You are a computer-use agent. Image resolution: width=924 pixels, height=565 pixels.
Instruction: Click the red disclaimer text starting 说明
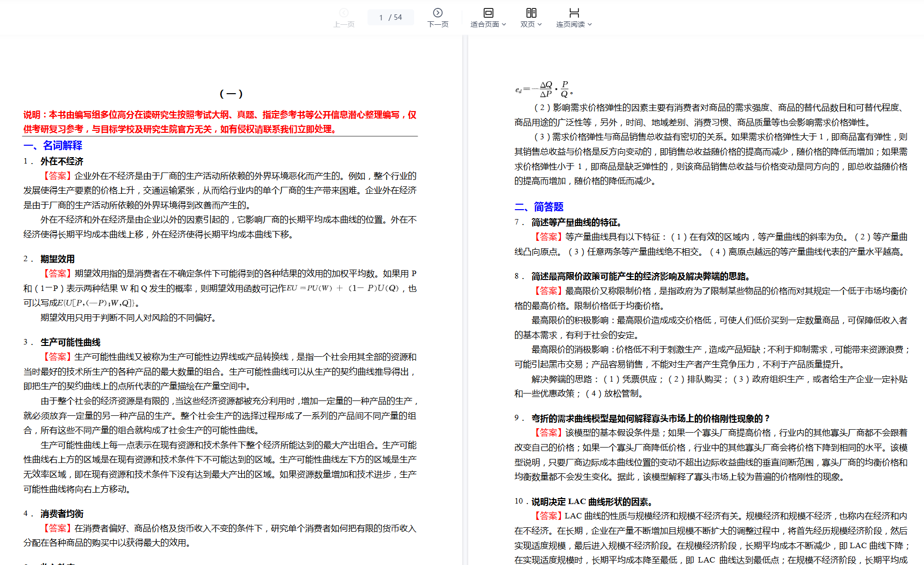220,122
